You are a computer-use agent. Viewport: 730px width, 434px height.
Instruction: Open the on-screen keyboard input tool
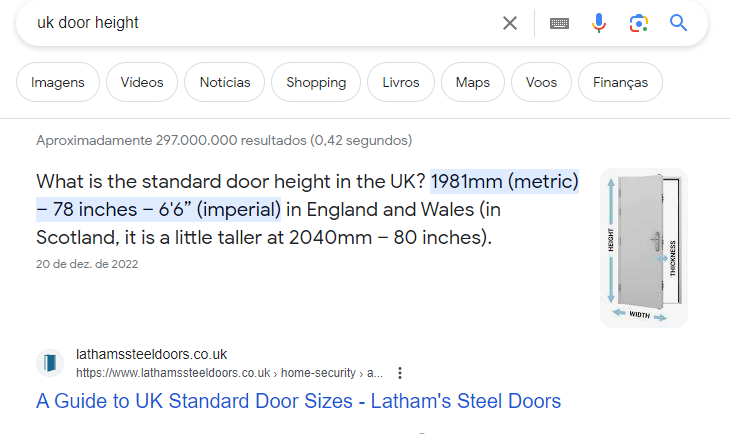coord(559,23)
